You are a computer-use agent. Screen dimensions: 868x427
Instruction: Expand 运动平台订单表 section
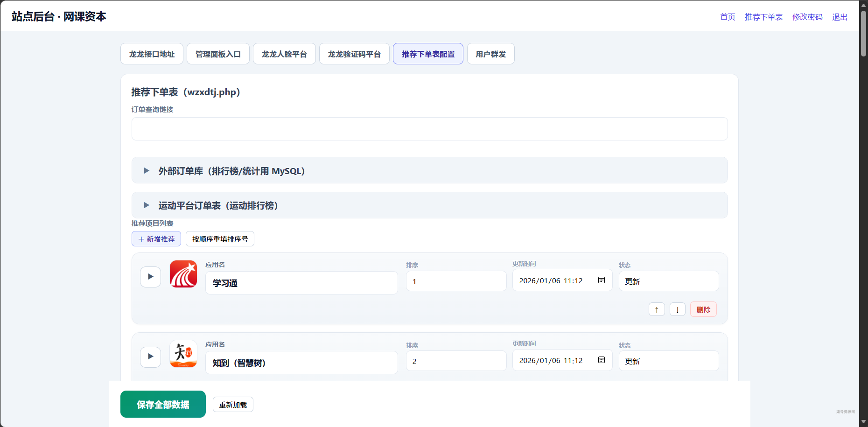429,205
